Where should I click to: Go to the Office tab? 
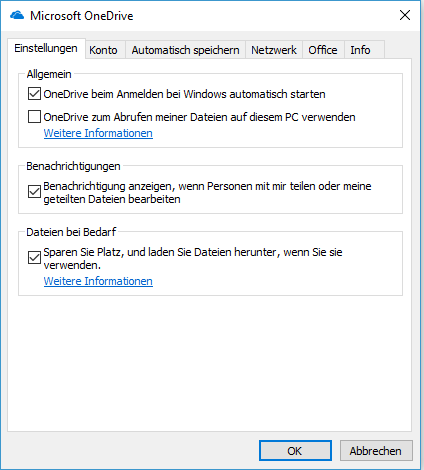[x=323, y=50]
